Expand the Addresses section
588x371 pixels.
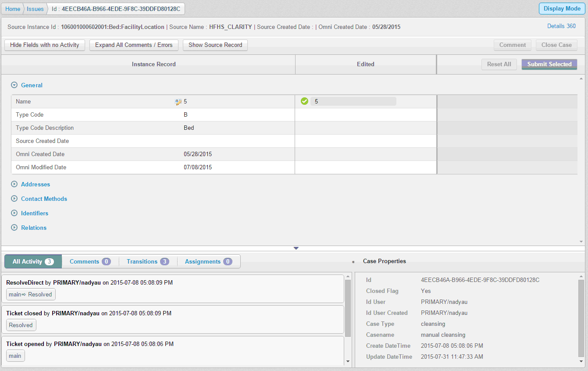point(35,185)
